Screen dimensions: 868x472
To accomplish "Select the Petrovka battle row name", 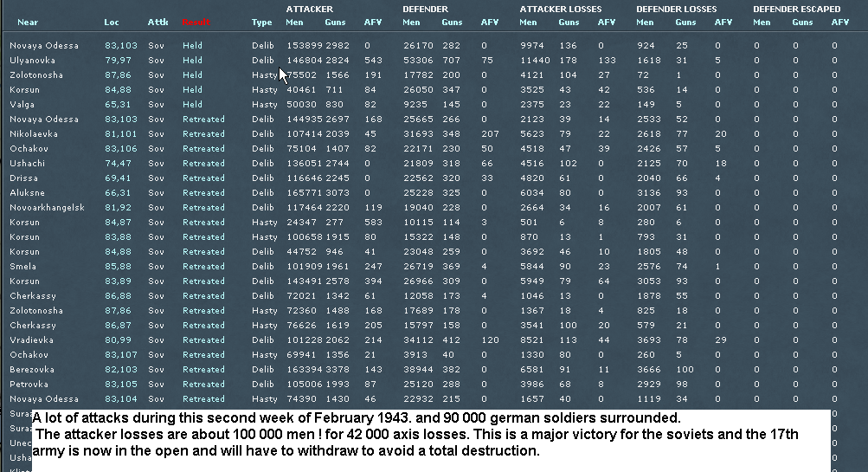I will pyautogui.click(x=29, y=384).
